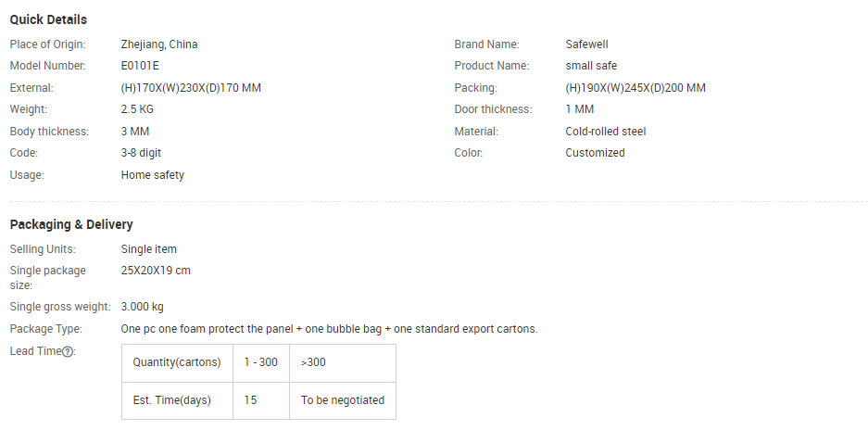Click the To be negotiated table cell
The image size is (868, 430).
coord(343,400)
